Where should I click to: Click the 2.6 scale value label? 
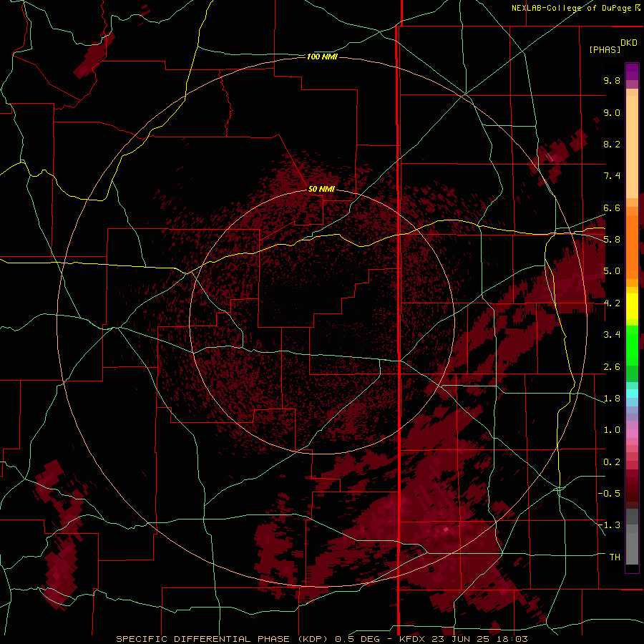tap(612, 367)
